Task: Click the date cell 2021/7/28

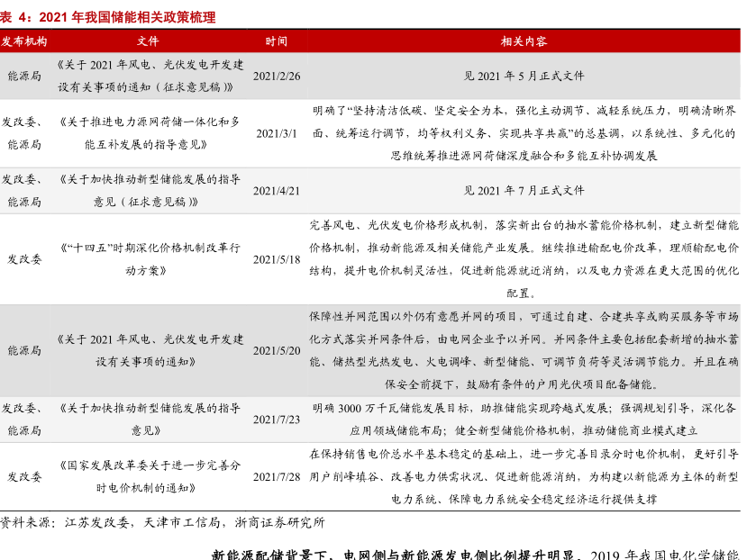Action: (x=277, y=476)
